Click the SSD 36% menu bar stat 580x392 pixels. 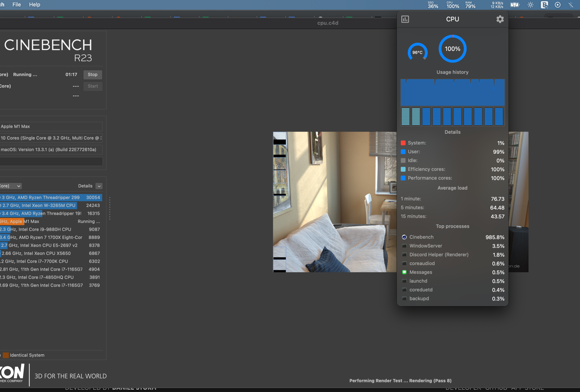point(433,5)
